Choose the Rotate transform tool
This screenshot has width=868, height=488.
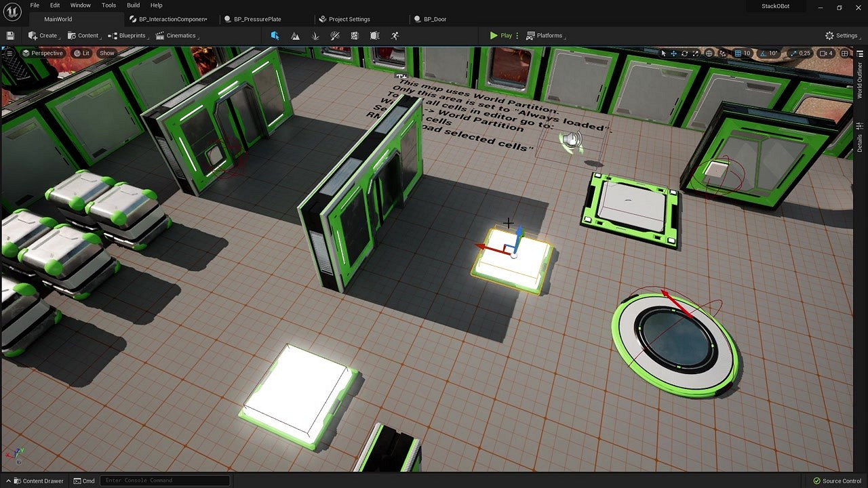pyautogui.click(x=684, y=53)
